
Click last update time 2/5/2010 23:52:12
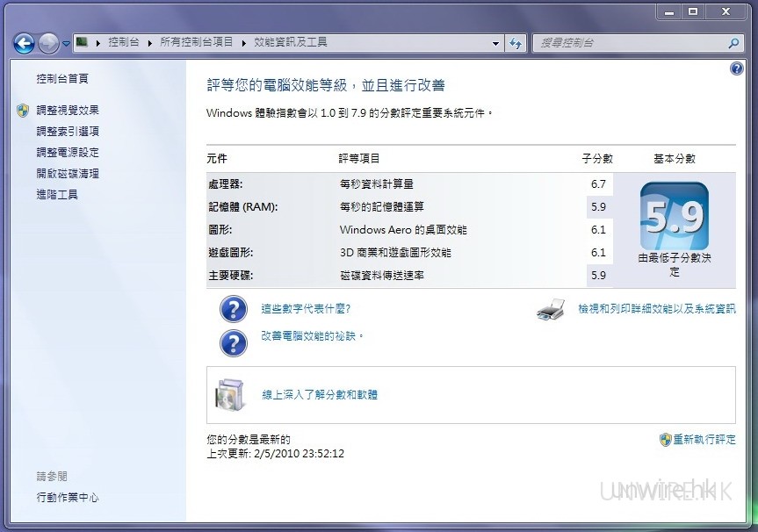click(300, 454)
